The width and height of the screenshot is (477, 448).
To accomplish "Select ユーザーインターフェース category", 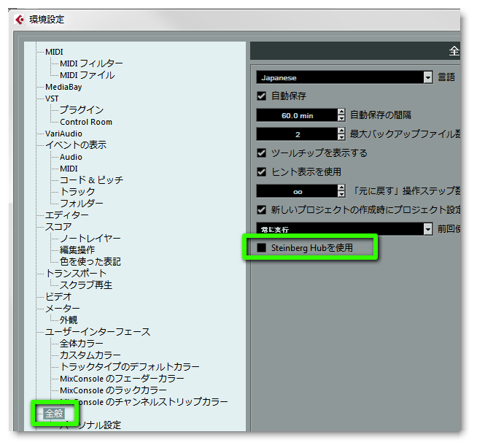I will [x=98, y=332].
